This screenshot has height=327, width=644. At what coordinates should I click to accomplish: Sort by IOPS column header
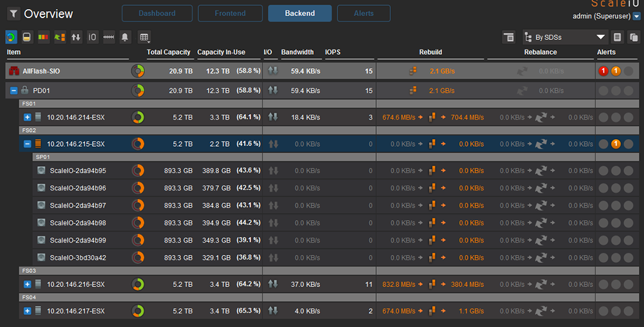click(333, 52)
